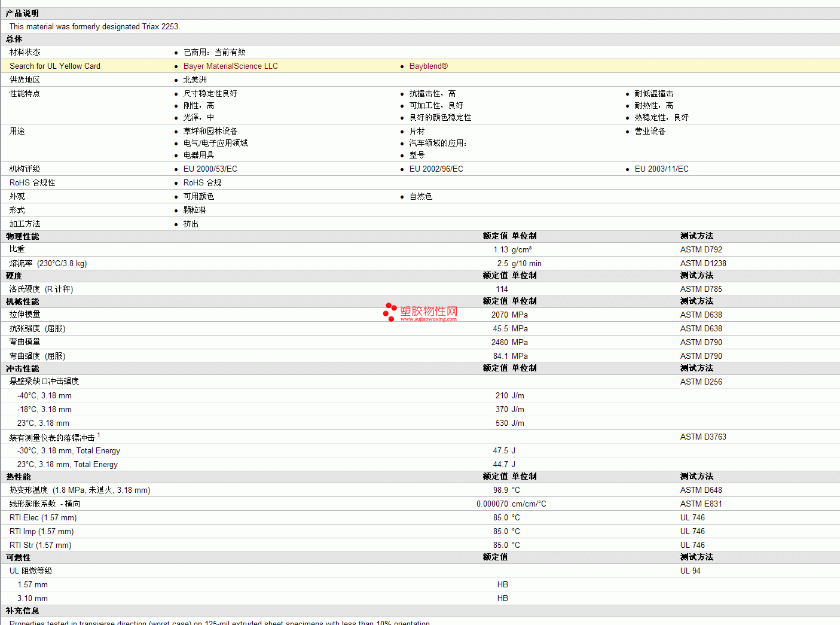
Task: Select the 2.5 melt flow rate value
Action: [502, 263]
